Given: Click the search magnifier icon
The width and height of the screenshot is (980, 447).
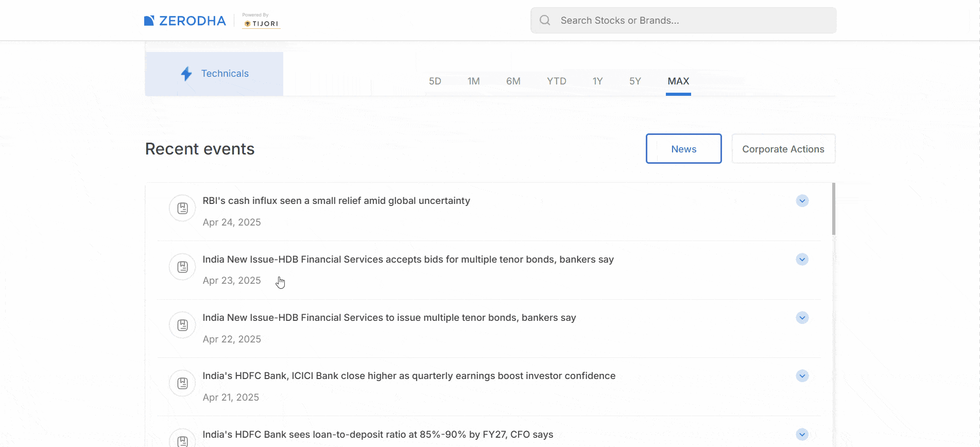Looking at the screenshot, I should tap(545, 20).
